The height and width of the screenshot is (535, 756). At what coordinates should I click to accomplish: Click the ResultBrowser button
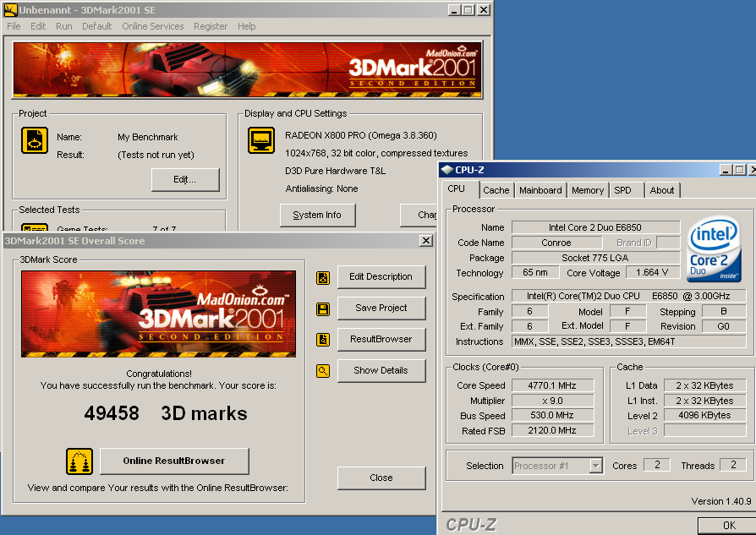(x=381, y=339)
